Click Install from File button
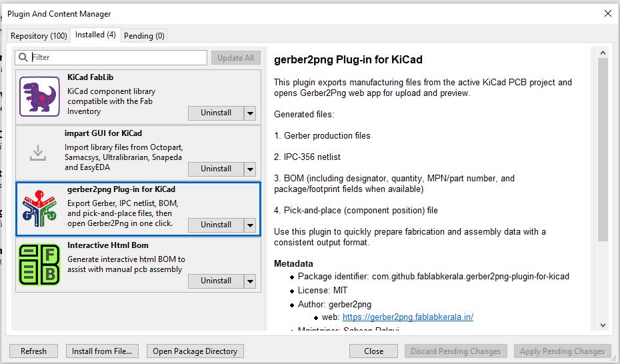 click(102, 351)
